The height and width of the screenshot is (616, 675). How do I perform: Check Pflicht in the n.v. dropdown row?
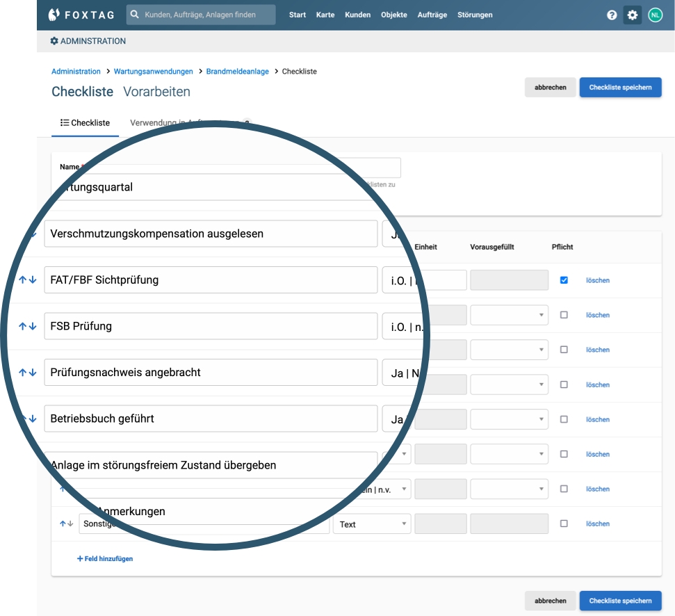tap(564, 489)
